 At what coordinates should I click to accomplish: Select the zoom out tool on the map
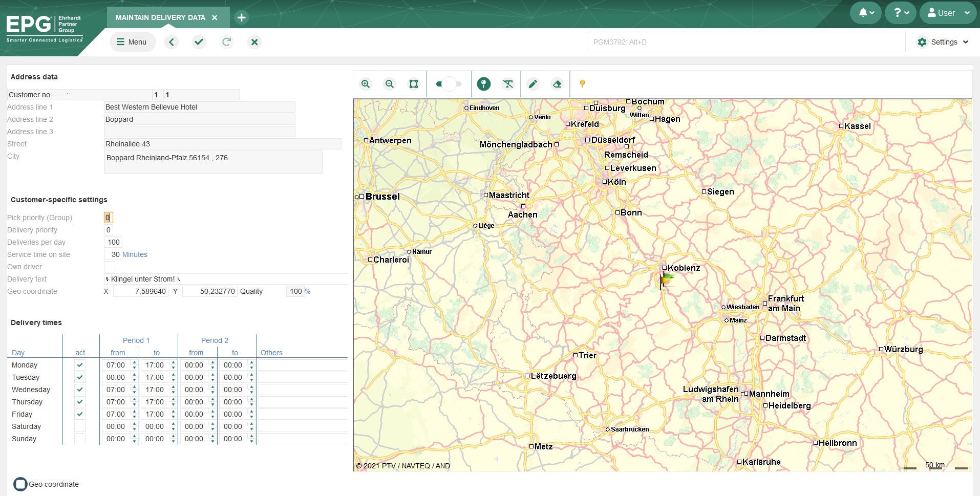pyautogui.click(x=390, y=83)
